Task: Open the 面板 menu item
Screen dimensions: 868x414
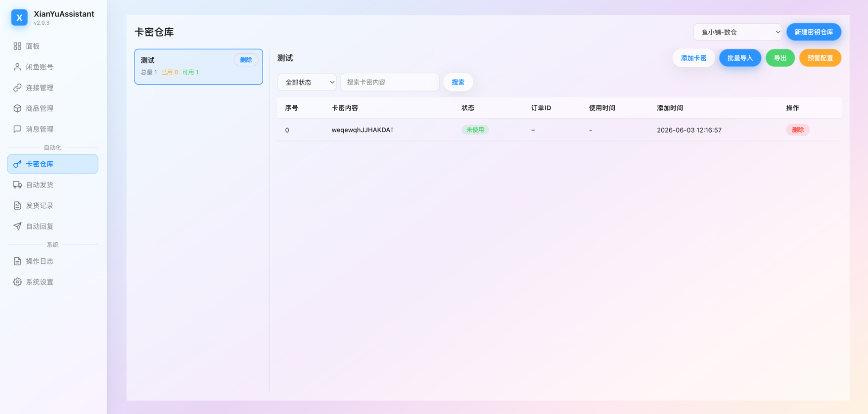Action: click(x=52, y=46)
